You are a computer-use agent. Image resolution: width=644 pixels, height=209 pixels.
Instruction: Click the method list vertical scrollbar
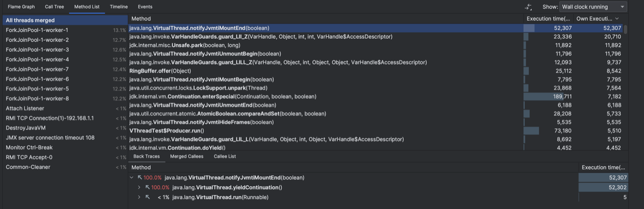[625, 29]
